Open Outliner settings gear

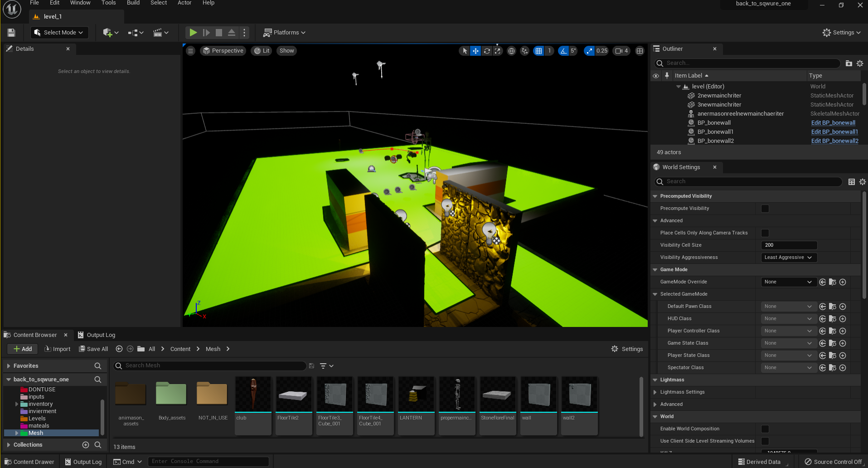pos(860,63)
